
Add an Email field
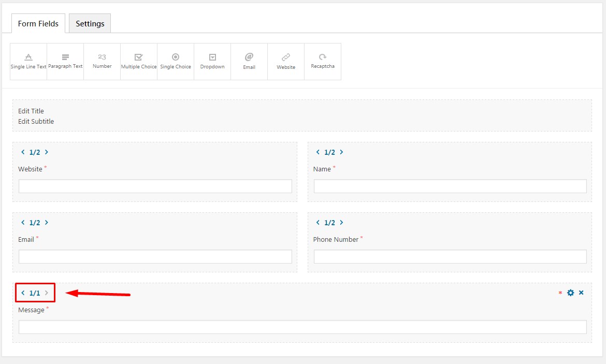(x=249, y=62)
